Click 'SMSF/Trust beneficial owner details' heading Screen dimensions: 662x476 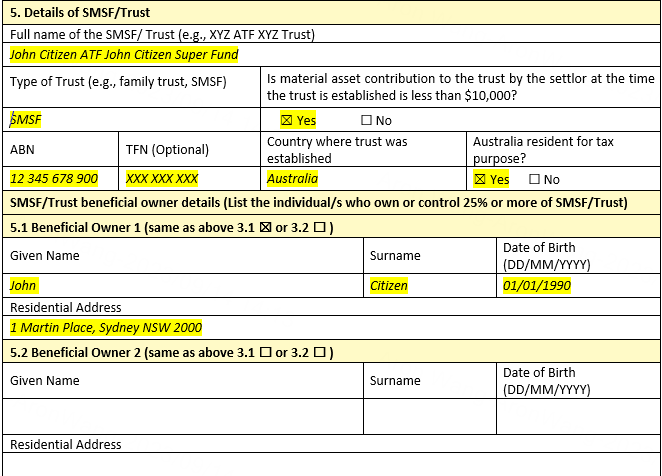[x=319, y=203]
